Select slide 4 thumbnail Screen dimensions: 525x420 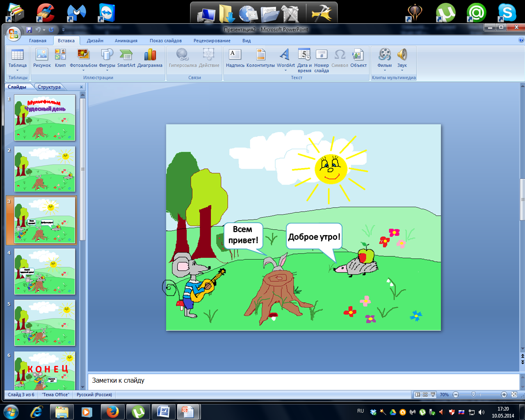point(45,271)
